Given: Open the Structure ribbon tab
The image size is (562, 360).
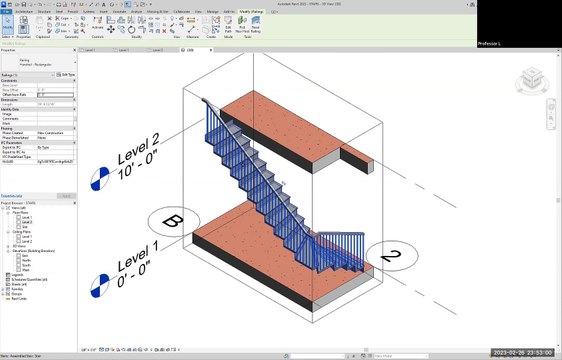Looking at the screenshot, I should 44,11.
